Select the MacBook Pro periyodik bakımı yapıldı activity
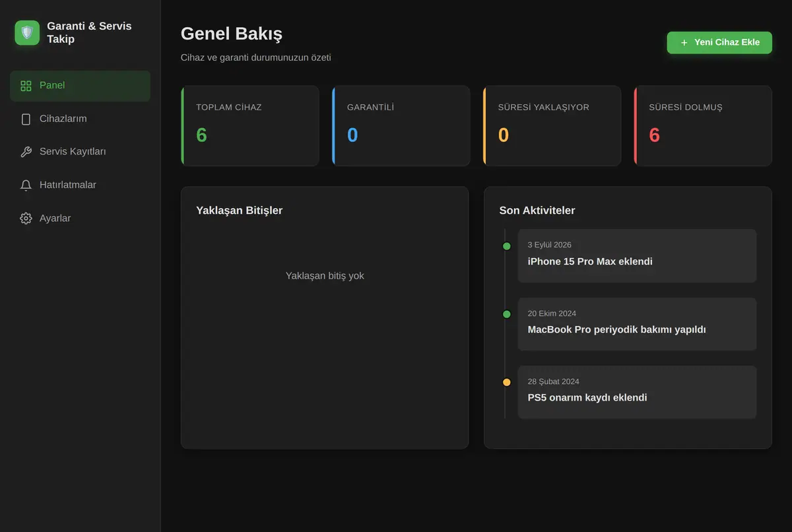The image size is (792, 532). 637,324
